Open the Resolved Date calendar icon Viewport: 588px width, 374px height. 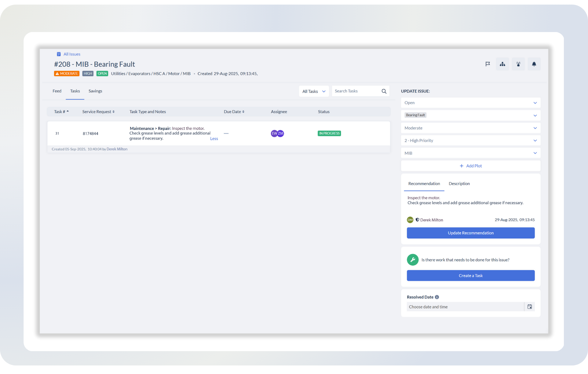530,307
